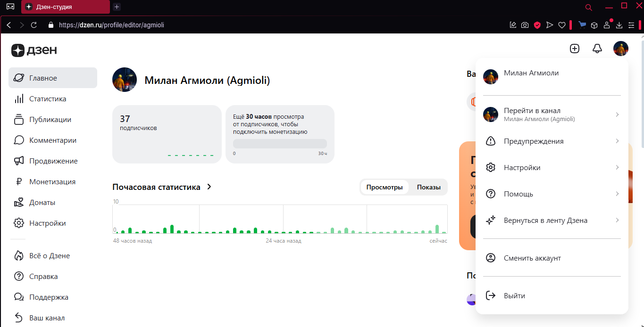This screenshot has height=327, width=644.
Task: Open Комментарии in the sidebar
Action: 53,140
